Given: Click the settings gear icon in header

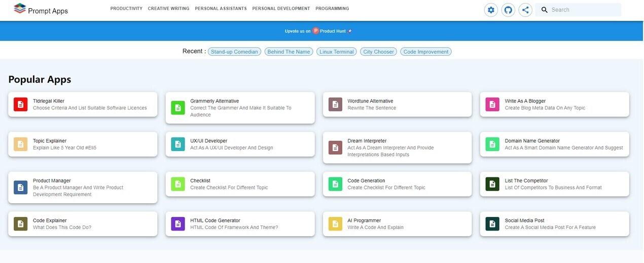Looking at the screenshot, I should tap(490, 10).
